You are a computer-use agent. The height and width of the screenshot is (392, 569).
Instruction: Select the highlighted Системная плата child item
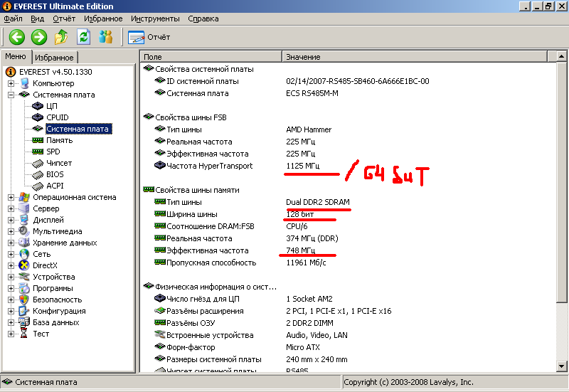click(x=78, y=129)
